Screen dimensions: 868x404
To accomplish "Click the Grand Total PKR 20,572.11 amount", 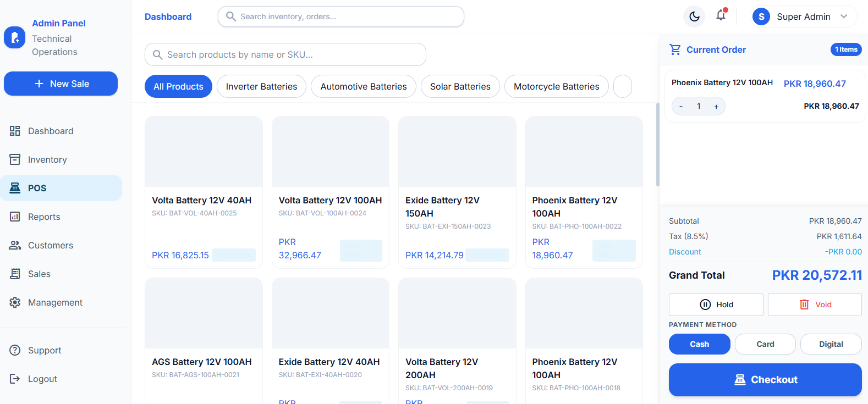I will pyautogui.click(x=817, y=275).
